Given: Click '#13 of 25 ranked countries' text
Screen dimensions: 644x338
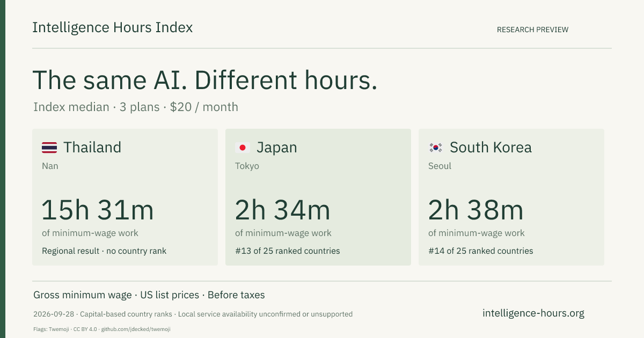Looking at the screenshot, I should [288, 251].
